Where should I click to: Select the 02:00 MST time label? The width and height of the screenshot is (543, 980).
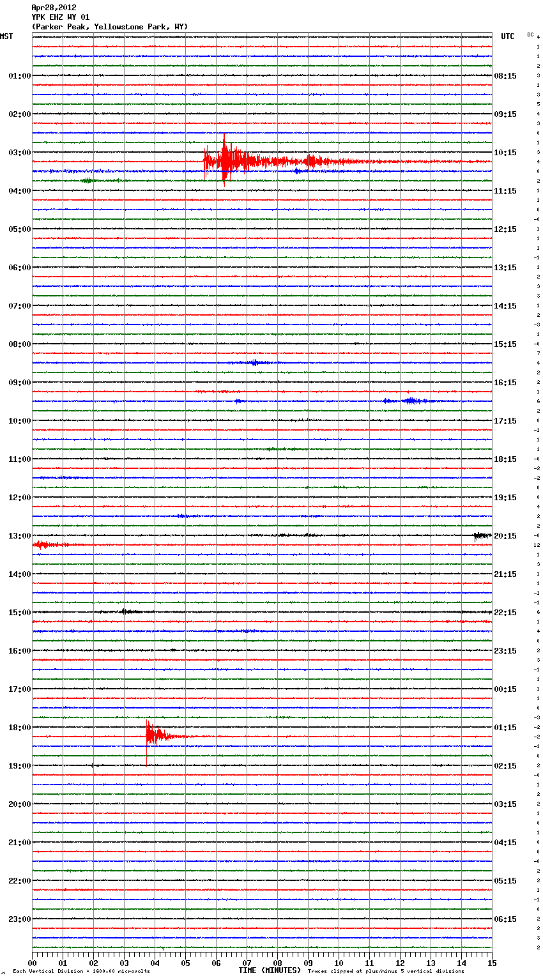pyautogui.click(x=20, y=114)
